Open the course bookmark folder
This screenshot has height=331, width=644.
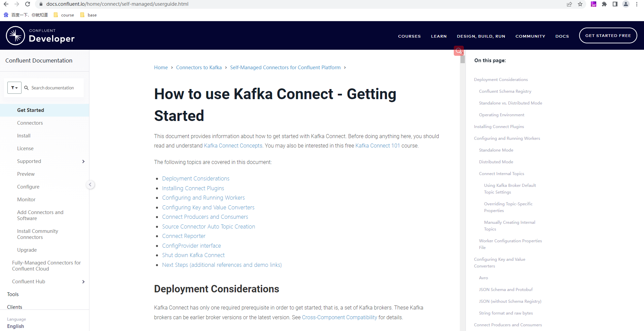(x=64, y=15)
